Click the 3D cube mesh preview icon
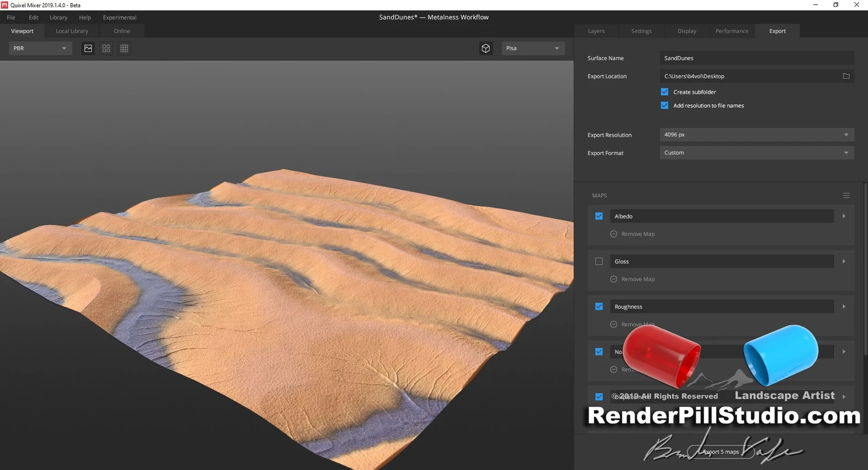This screenshot has height=470, width=868. point(486,48)
